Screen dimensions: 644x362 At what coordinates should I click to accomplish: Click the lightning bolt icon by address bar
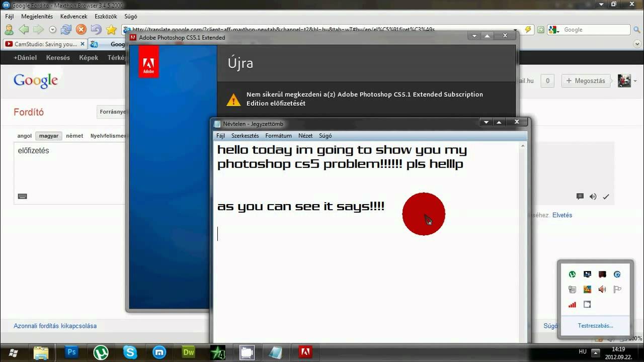528,30
